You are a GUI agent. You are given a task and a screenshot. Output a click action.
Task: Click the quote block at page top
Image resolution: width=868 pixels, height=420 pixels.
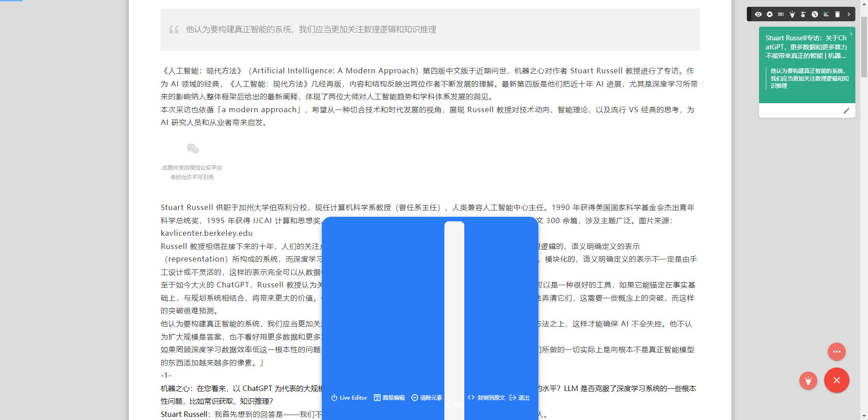tap(430, 29)
